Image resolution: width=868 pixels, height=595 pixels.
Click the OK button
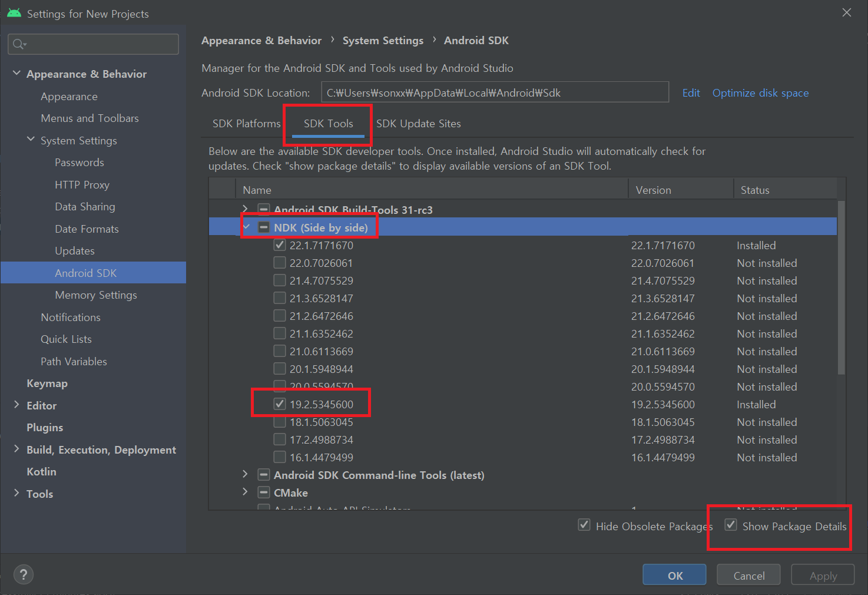[x=674, y=575]
